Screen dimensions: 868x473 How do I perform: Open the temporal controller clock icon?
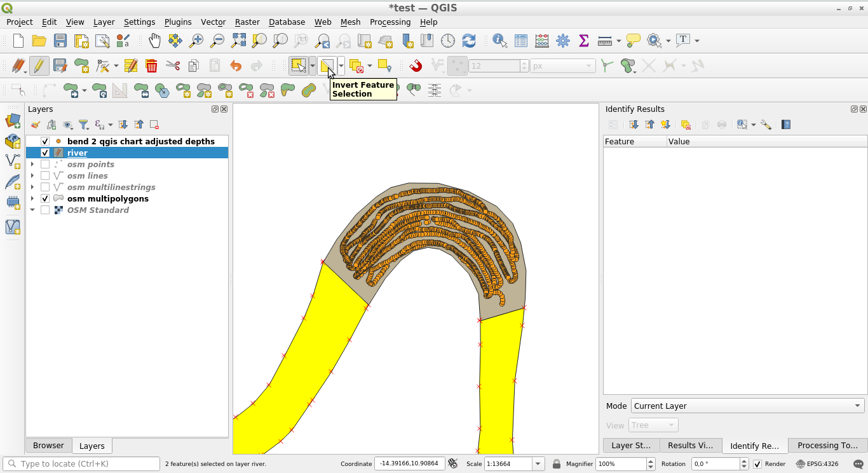click(448, 41)
